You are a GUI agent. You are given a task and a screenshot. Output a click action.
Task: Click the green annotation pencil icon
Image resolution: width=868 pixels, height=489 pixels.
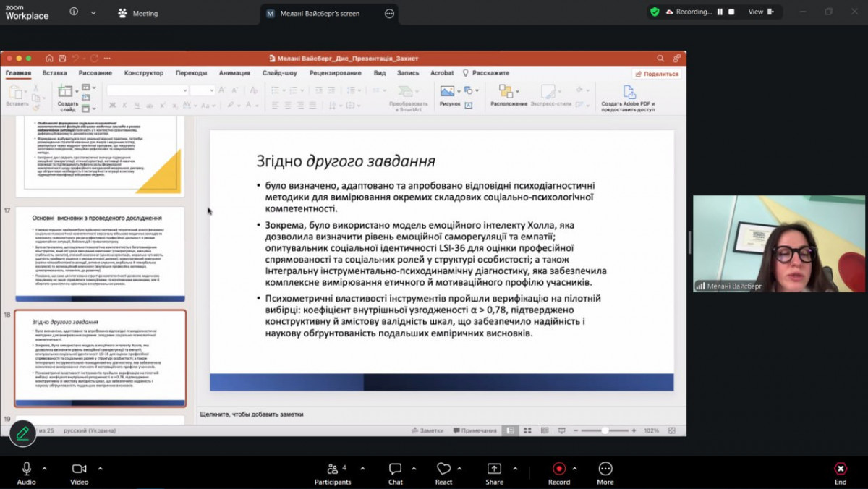(22, 433)
